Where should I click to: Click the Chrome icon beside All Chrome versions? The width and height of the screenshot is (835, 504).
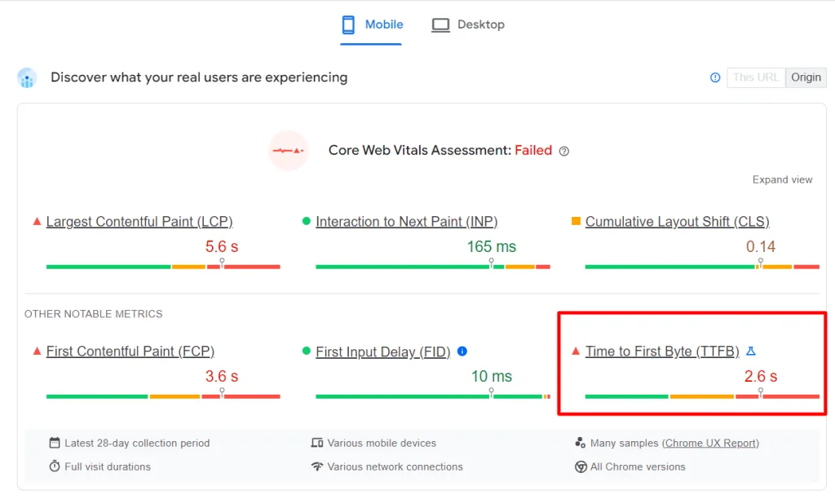coord(581,466)
